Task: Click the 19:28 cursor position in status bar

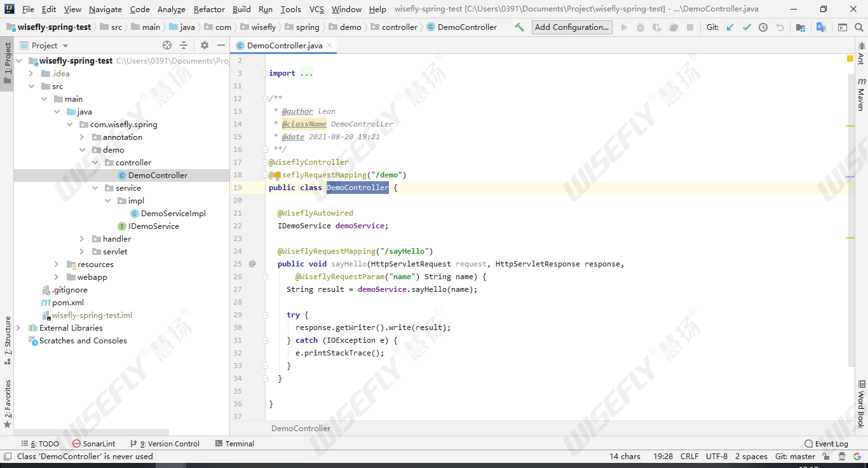Action: [663, 456]
